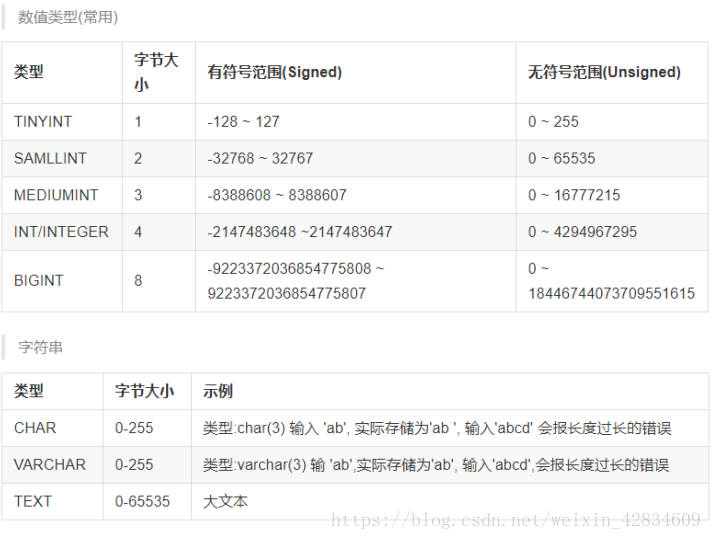
Task: Click the -9223372036854775808 signed range cell
Action: tap(356, 281)
